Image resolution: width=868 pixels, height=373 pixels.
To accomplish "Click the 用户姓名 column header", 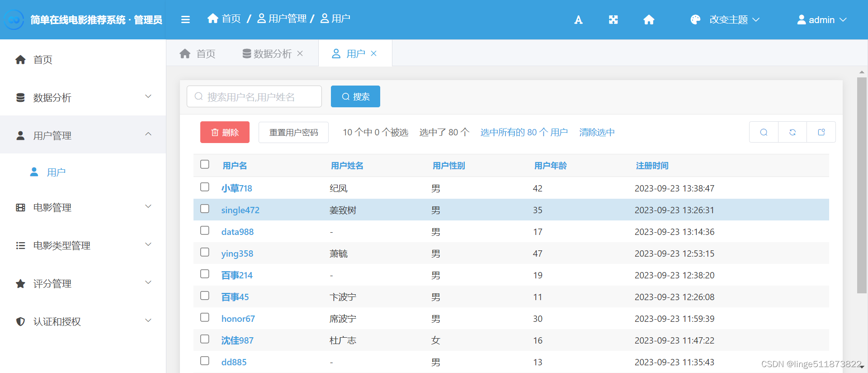I will pyautogui.click(x=347, y=166).
